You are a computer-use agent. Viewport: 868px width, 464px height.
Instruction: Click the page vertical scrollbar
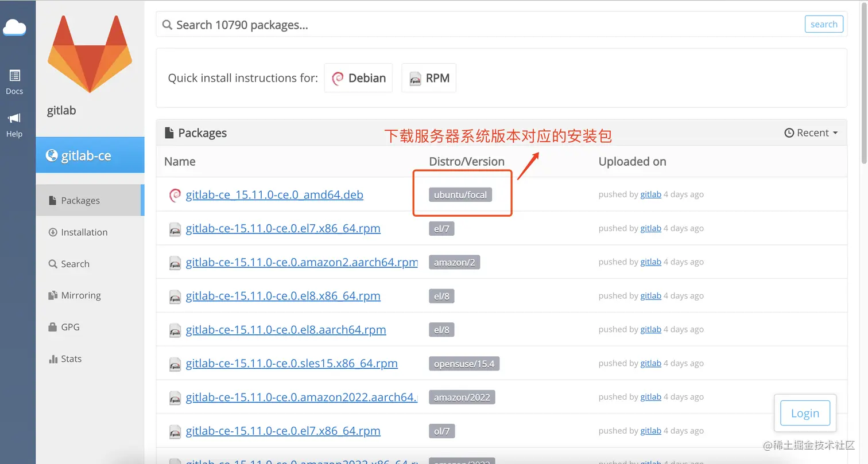865,83
